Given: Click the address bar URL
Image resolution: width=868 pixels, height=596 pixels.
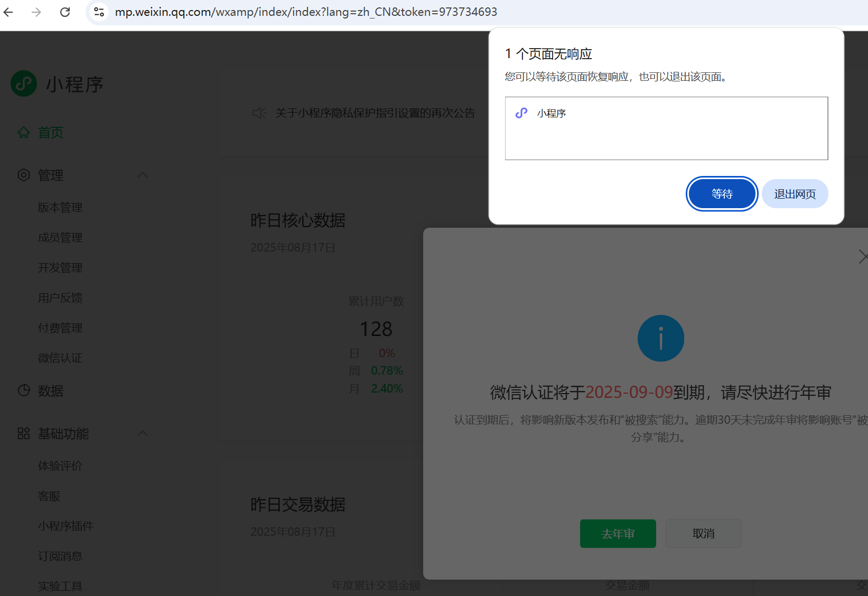Looking at the screenshot, I should [x=306, y=12].
